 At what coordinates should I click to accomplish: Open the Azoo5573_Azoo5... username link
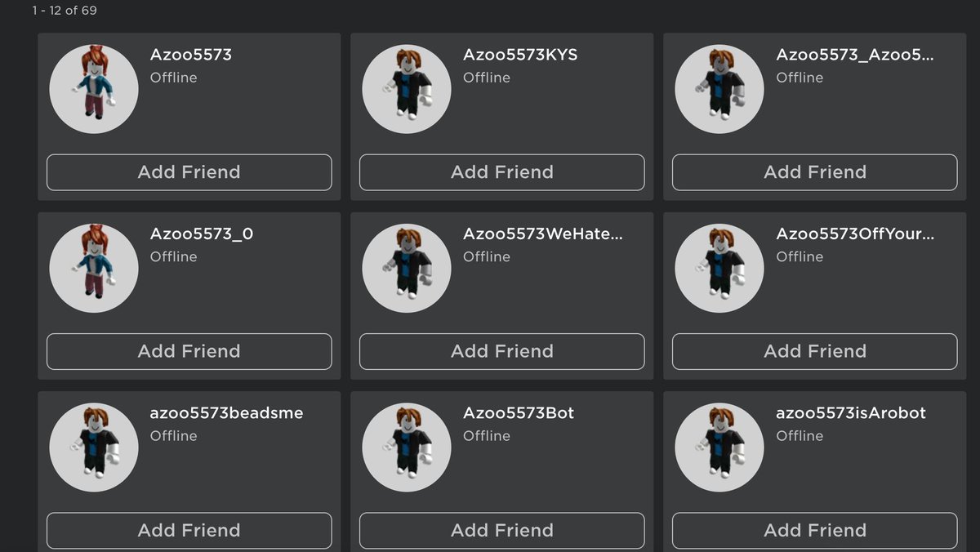tap(855, 55)
